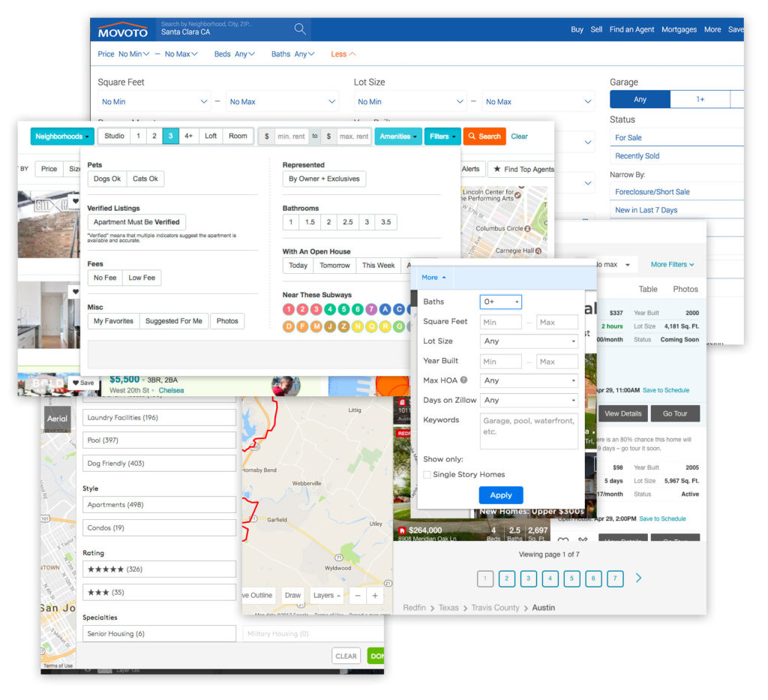Open Buy in Movoto navigation

tap(577, 29)
